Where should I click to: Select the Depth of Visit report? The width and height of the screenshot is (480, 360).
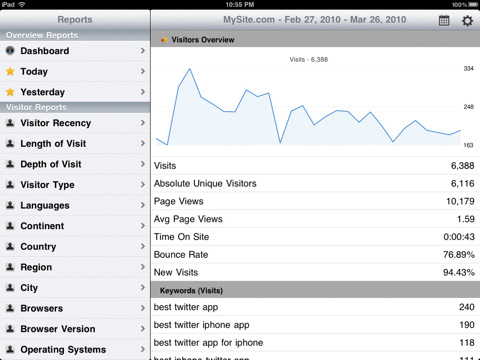click(75, 164)
